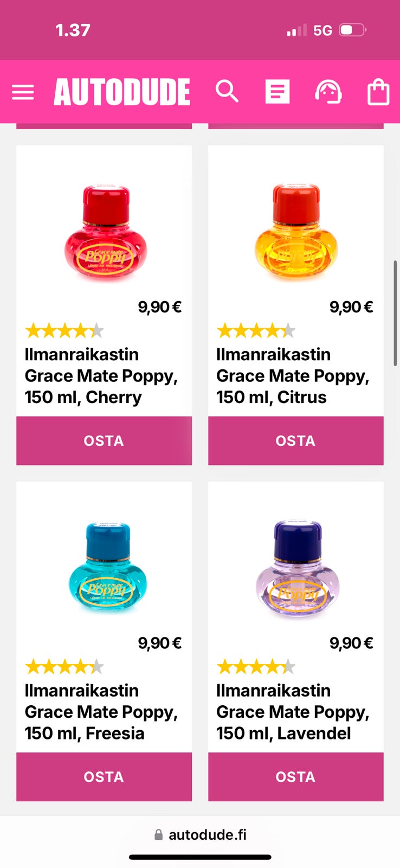The width and height of the screenshot is (400, 868).
Task: Open the orange Citrus Poppy bottle image
Action: coord(296,233)
